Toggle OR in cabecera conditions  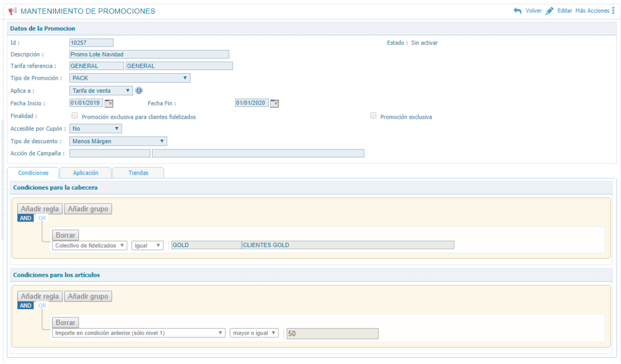coord(42,218)
